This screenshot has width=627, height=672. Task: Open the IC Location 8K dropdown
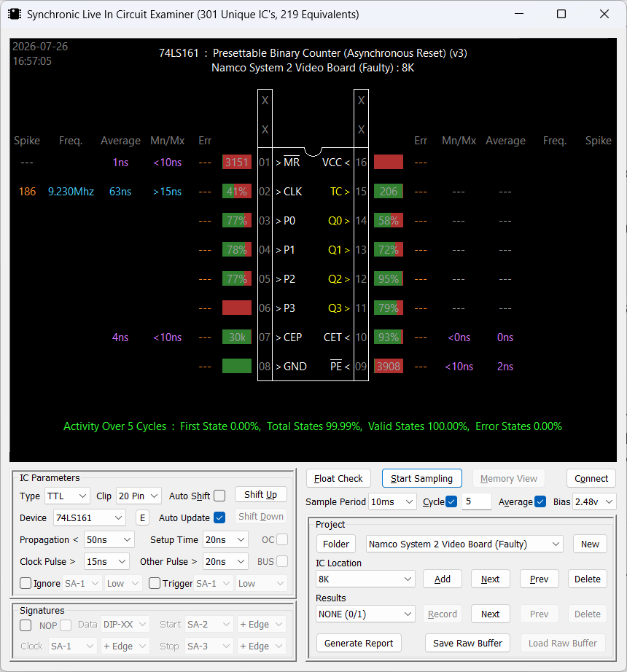point(365,579)
